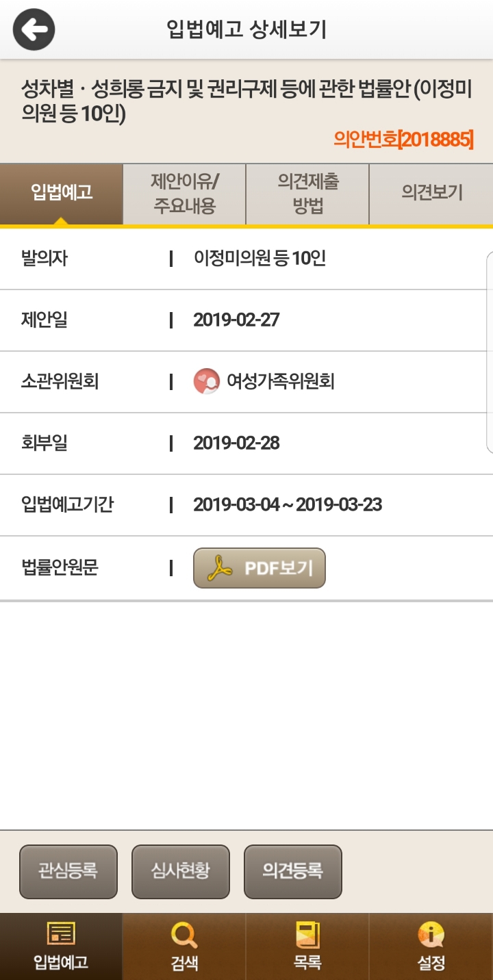This screenshot has height=980, width=493.
Task: Tap the 여성가족위원회 committee name
Action: [280, 381]
